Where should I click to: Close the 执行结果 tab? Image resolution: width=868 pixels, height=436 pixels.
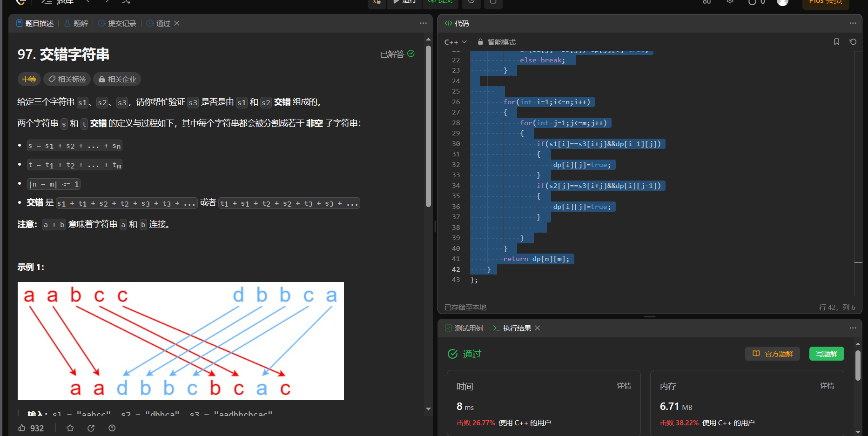(x=538, y=328)
